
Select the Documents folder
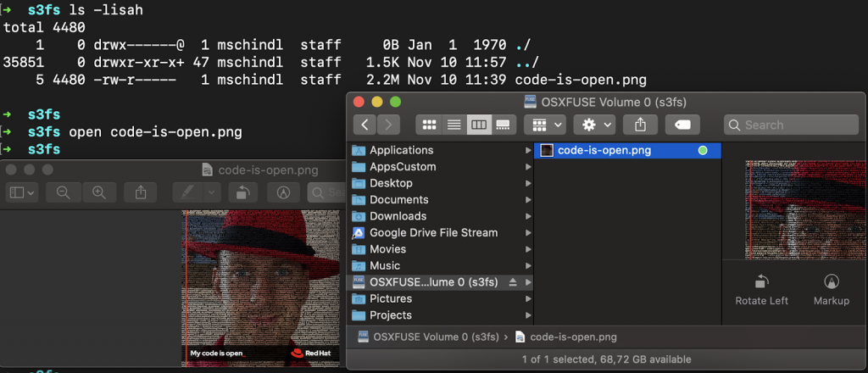coord(440,200)
